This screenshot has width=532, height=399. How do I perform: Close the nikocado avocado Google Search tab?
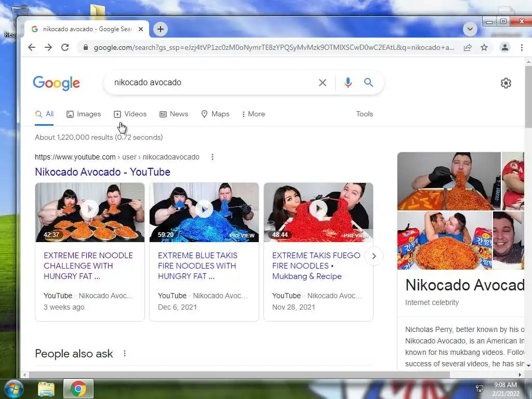(x=141, y=29)
